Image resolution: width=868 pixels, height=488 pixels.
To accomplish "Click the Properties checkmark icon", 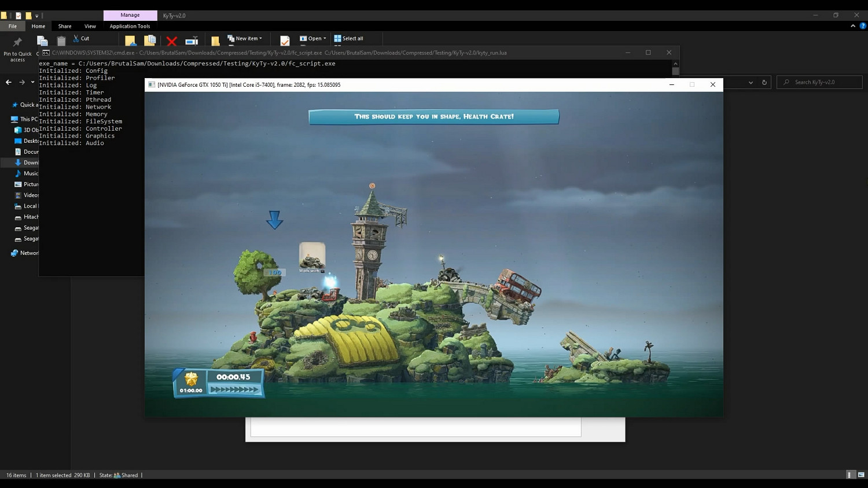I will (285, 40).
